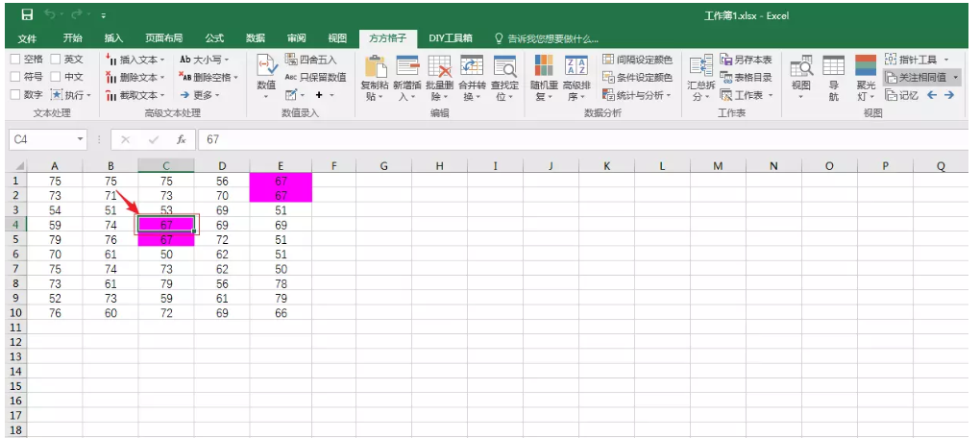The height and width of the screenshot is (438, 980).
Task: Switch to the DIY工具箱 tab
Action: [450, 38]
